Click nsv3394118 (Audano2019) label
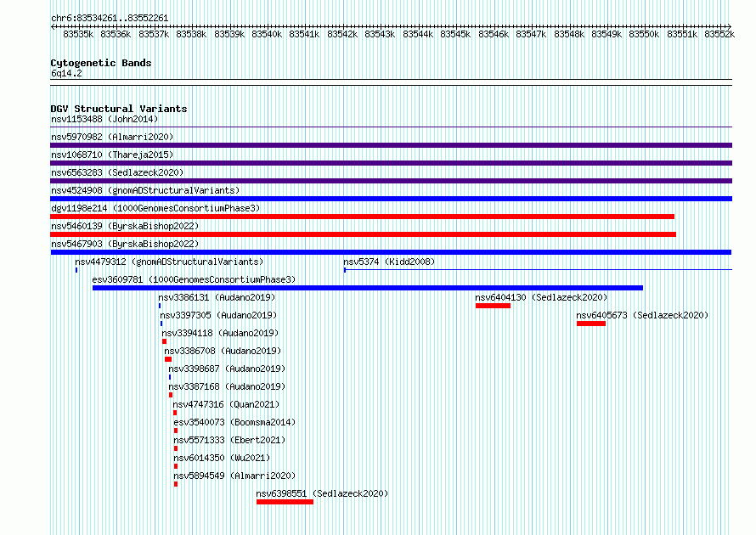Image resolution: width=756 pixels, height=535 pixels. (x=220, y=333)
